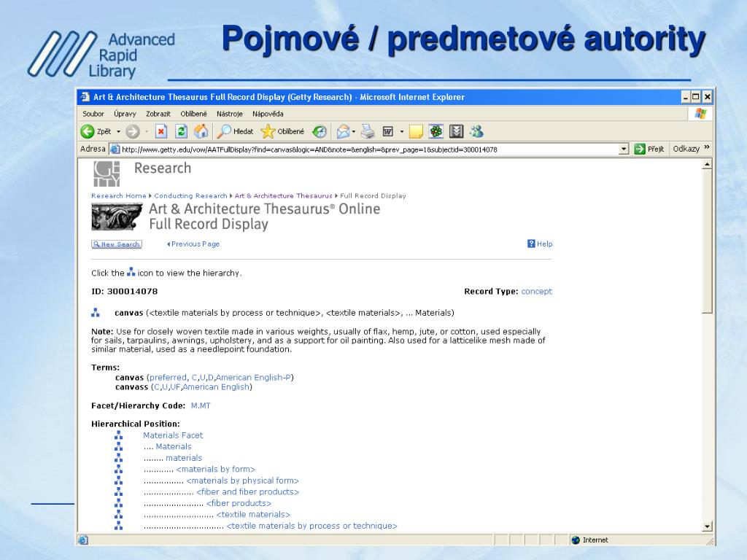Click hierarchy icon beside canvas record
This screenshot has height=560, width=747.
[x=96, y=313]
